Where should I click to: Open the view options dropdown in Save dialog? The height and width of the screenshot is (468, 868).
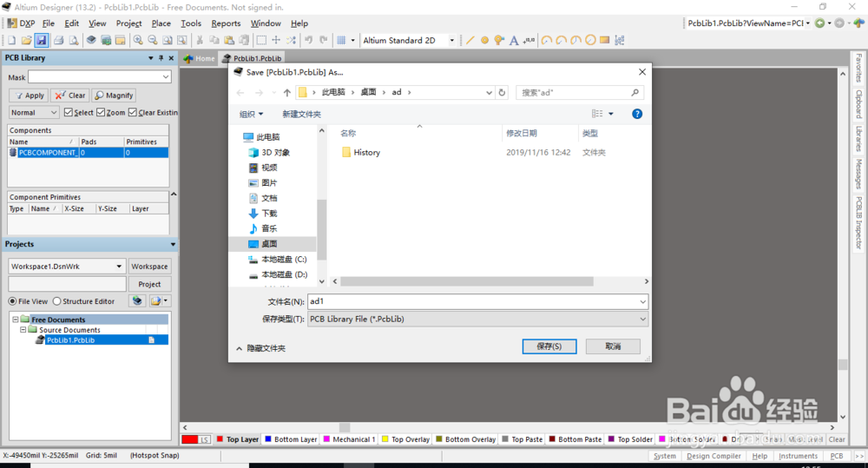point(611,114)
